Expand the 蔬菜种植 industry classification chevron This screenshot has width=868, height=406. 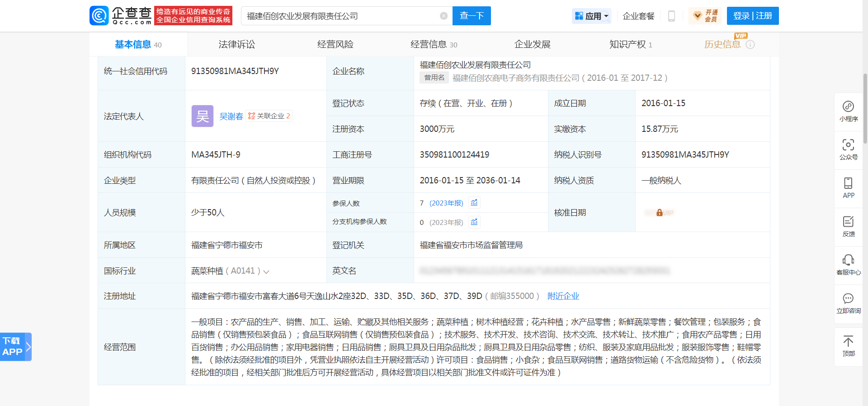coord(266,271)
